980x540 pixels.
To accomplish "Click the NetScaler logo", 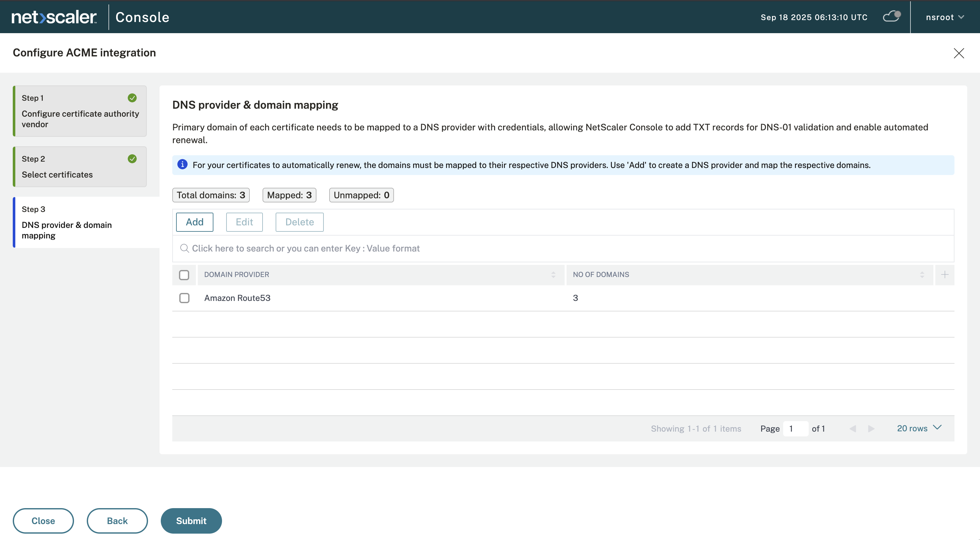I will coord(54,17).
